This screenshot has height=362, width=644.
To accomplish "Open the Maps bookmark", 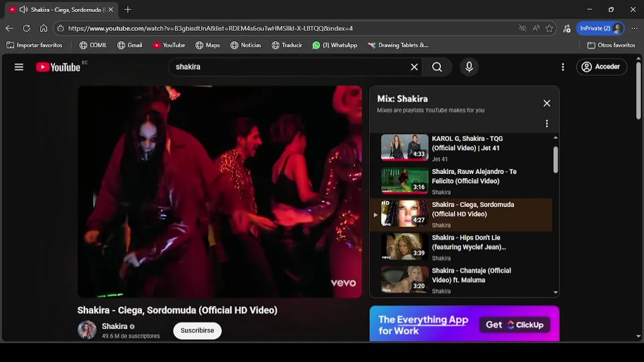I will click(x=208, y=45).
